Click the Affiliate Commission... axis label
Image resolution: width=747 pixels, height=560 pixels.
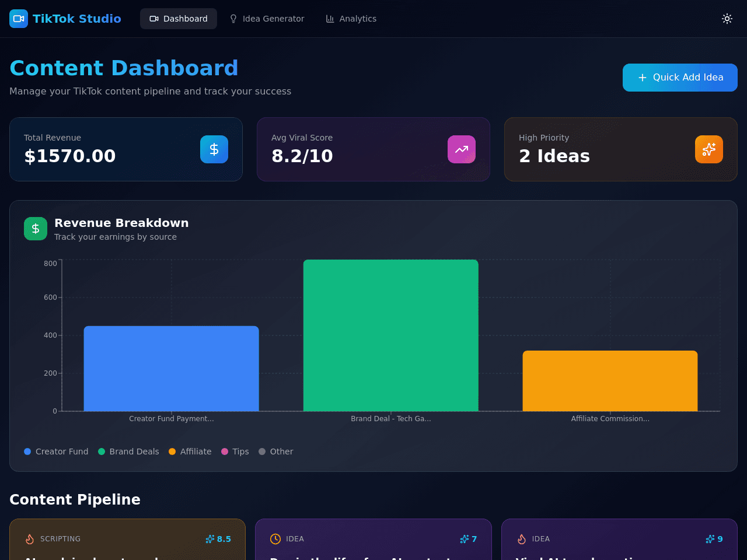pyautogui.click(x=610, y=419)
